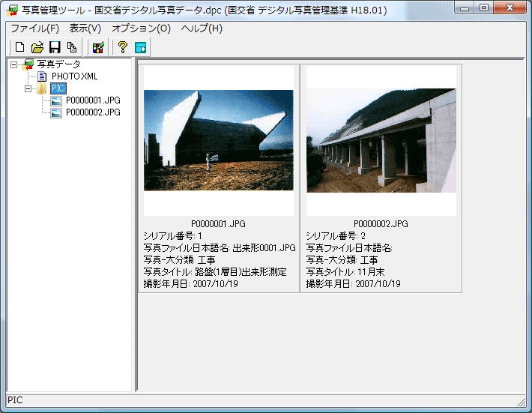The height and width of the screenshot is (413, 532).
Task: Click the app icon in the title bar
Action: click(x=12, y=10)
